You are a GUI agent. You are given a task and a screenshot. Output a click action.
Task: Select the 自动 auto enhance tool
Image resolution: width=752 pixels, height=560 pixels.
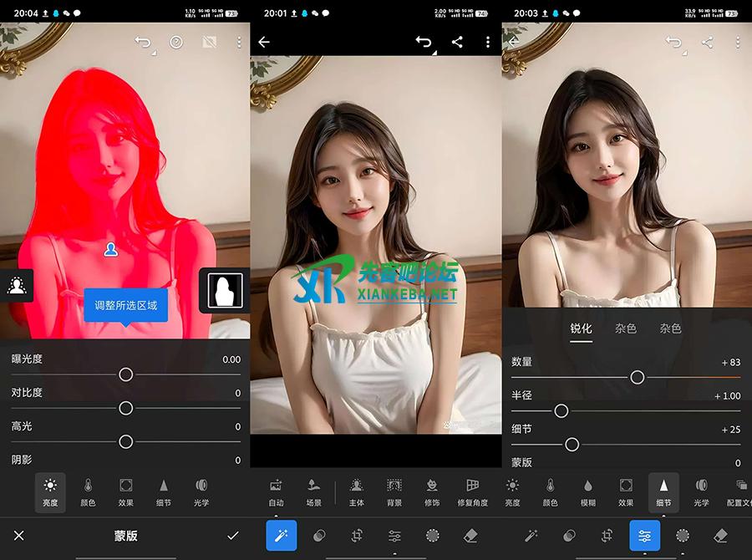point(276,491)
